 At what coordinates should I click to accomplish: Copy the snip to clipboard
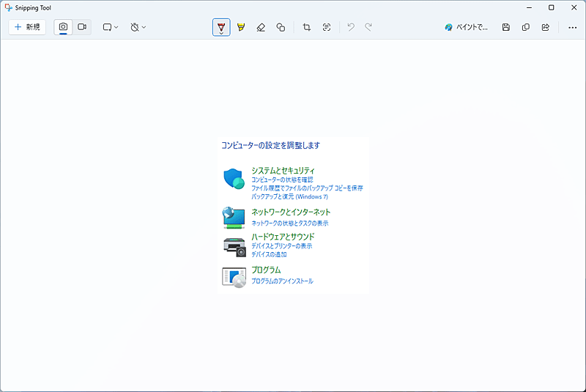[526, 27]
